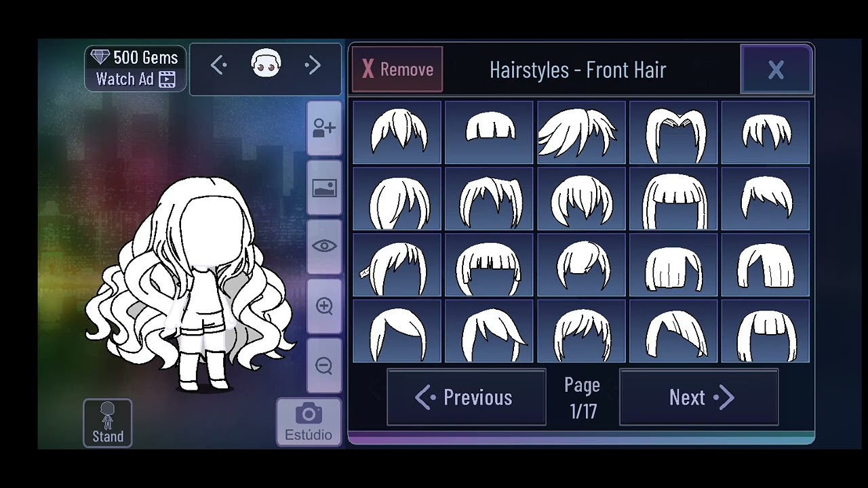This screenshot has height=488, width=868.
Task: Pick the first hairstyle thumbnail in row one
Action: 397,133
